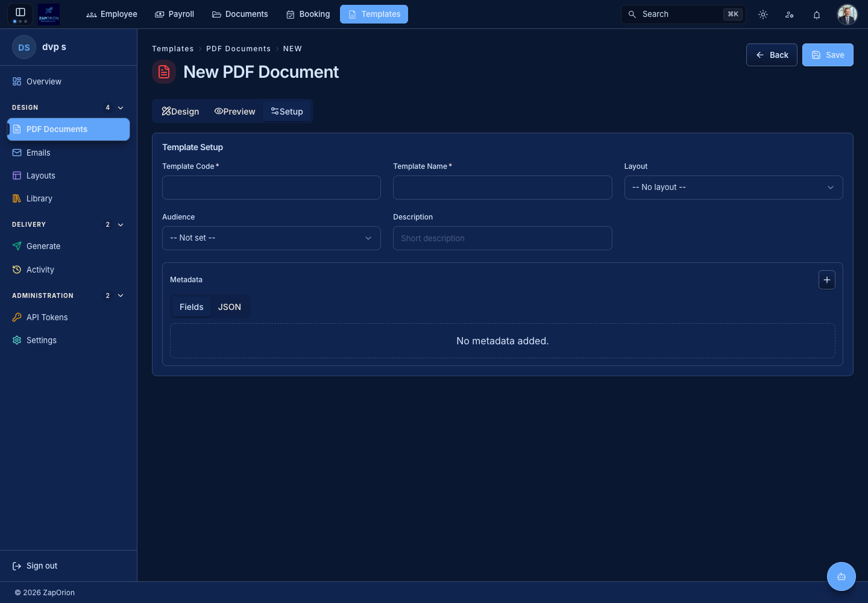Click the Templates nav item
Image resolution: width=868 pixels, height=603 pixels.
click(x=374, y=14)
